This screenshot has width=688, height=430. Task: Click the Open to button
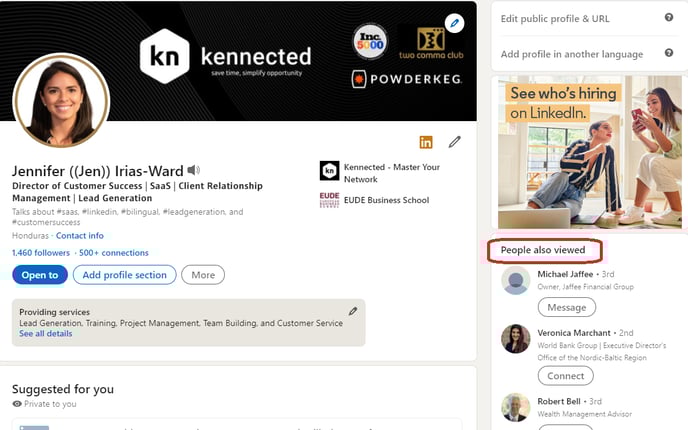pos(40,275)
